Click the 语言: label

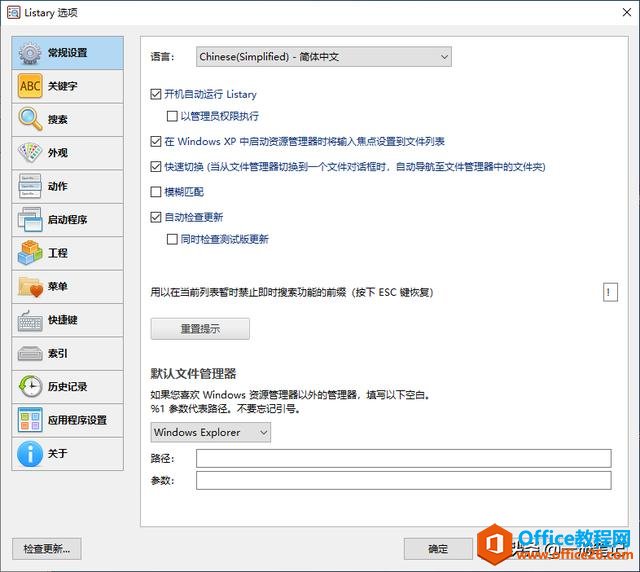tap(162, 57)
